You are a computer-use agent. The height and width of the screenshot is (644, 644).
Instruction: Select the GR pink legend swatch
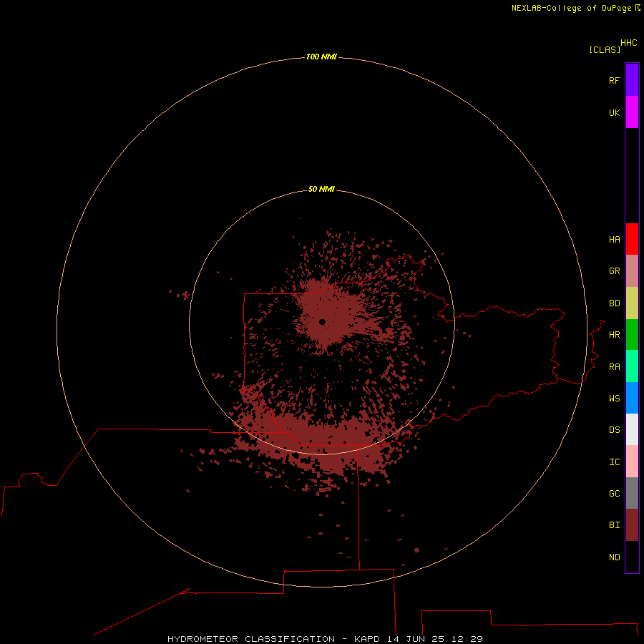tap(632, 271)
